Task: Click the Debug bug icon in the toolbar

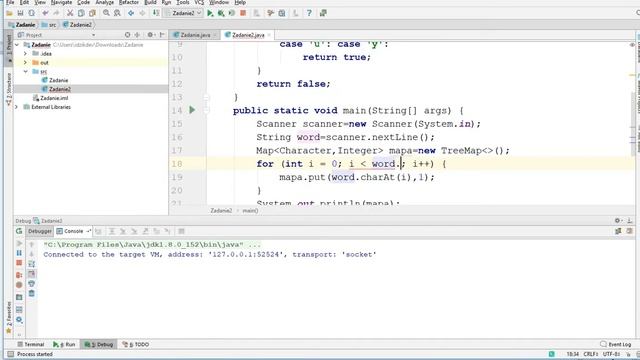Action: 221,13
